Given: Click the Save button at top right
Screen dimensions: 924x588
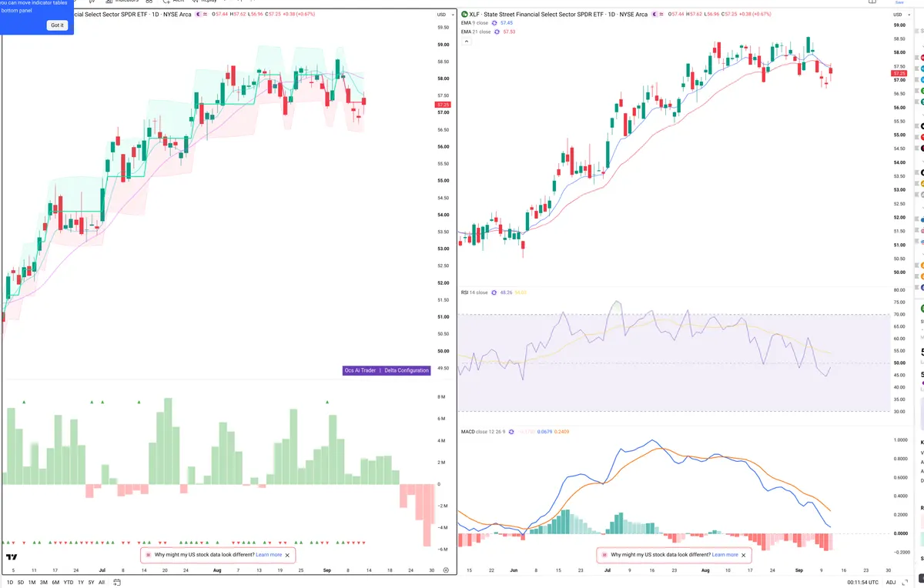Looking at the screenshot, I should click(x=899, y=2).
